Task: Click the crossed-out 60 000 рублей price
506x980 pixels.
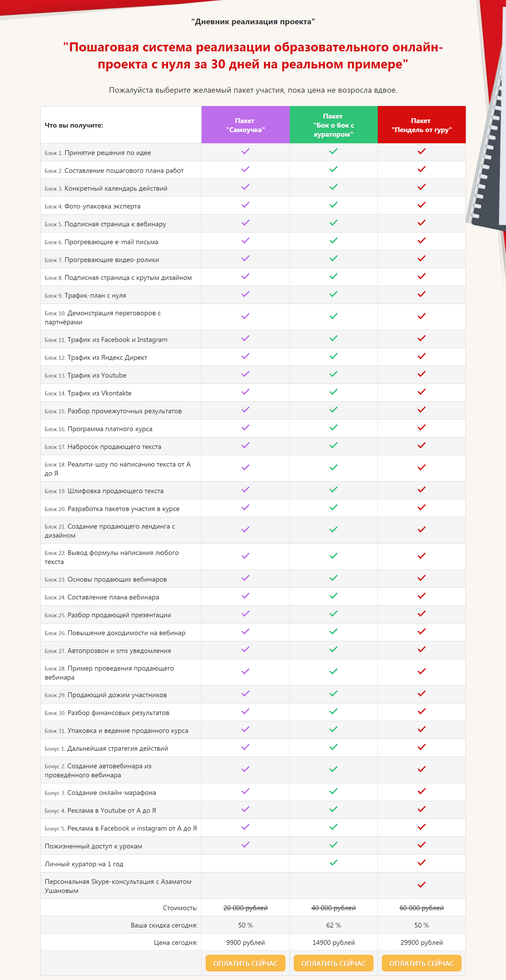Action: pyautogui.click(x=421, y=908)
